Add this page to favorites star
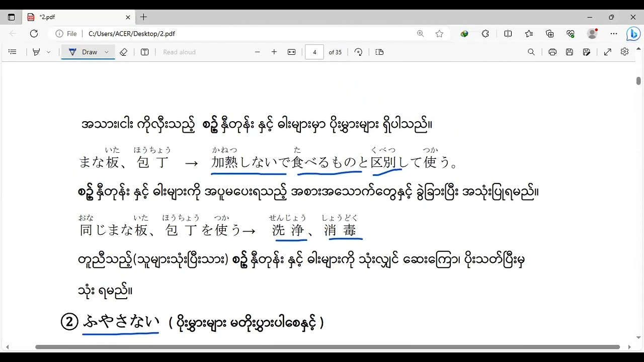The width and height of the screenshot is (644, 362). click(439, 34)
